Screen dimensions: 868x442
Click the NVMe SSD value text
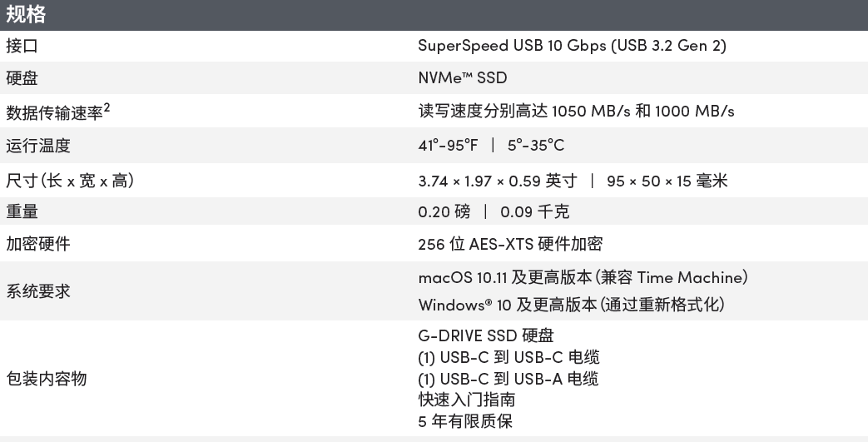(x=462, y=78)
